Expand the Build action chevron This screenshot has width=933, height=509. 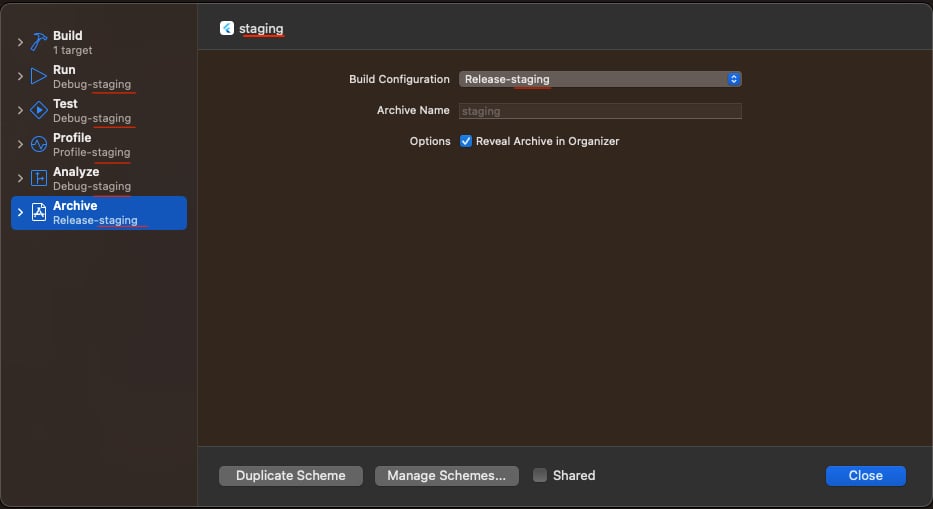20,42
